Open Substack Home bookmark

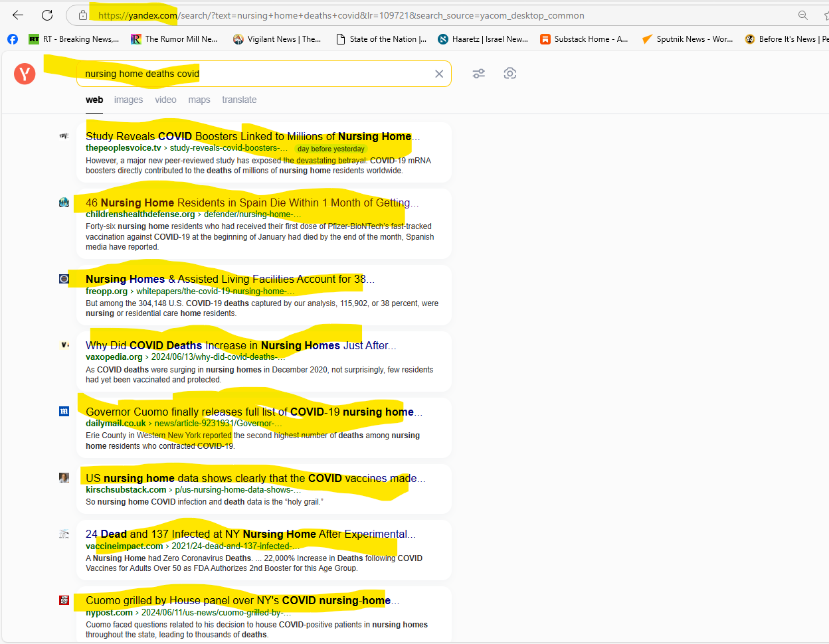tap(584, 39)
